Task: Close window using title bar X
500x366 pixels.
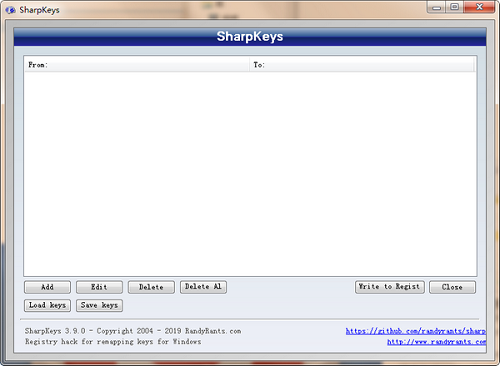Action: [x=479, y=7]
